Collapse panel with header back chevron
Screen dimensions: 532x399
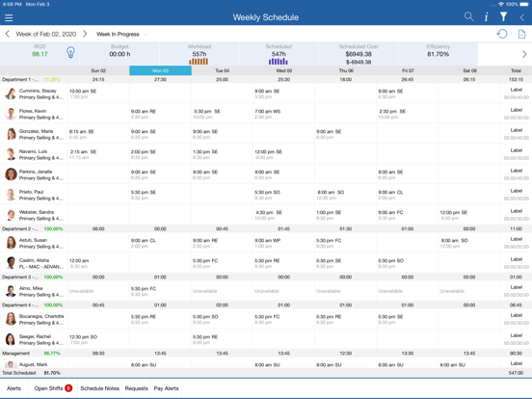coord(522,17)
